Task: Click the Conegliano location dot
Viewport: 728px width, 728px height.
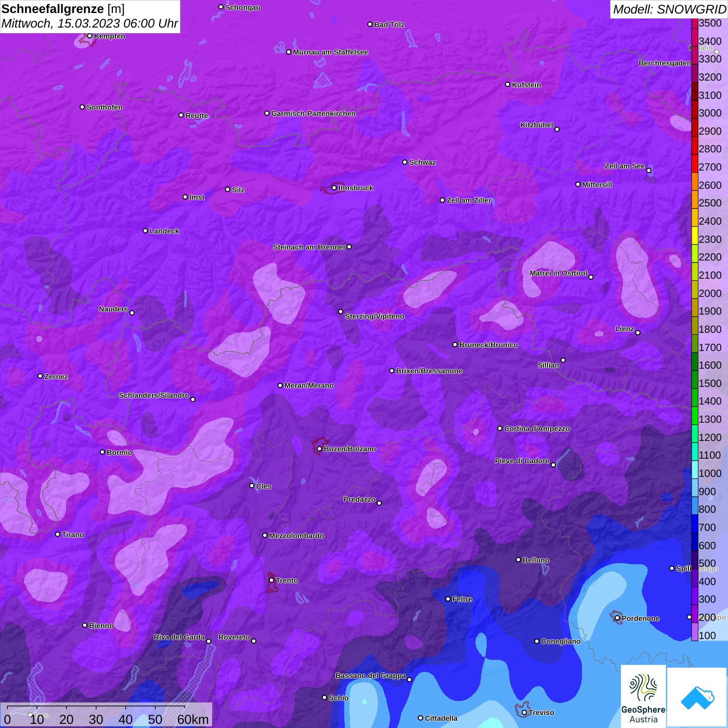Action: click(537, 641)
